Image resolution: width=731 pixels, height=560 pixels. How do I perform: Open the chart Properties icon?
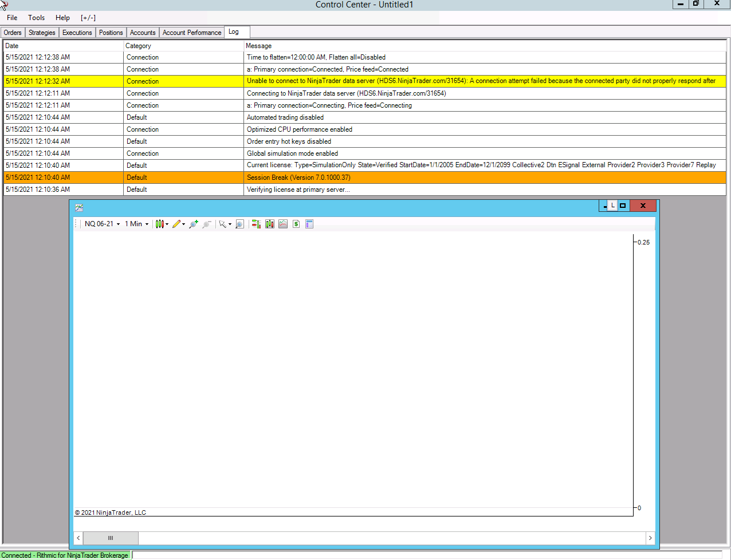309,224
